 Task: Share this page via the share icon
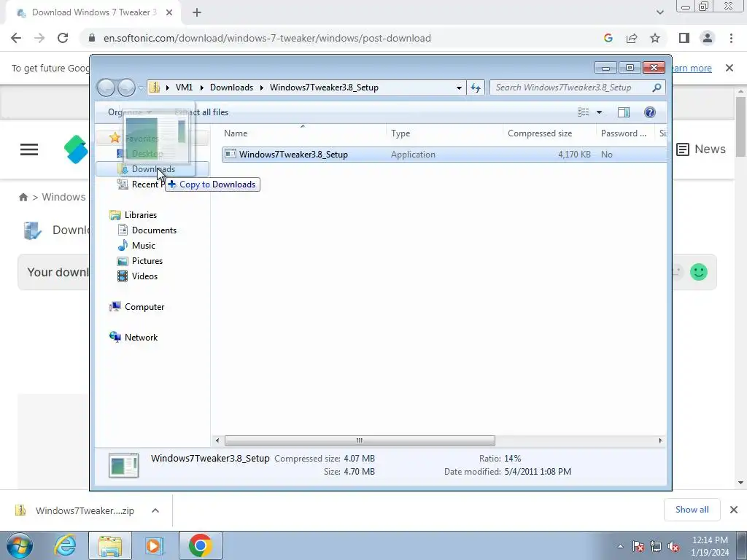[x=632, y=38]
